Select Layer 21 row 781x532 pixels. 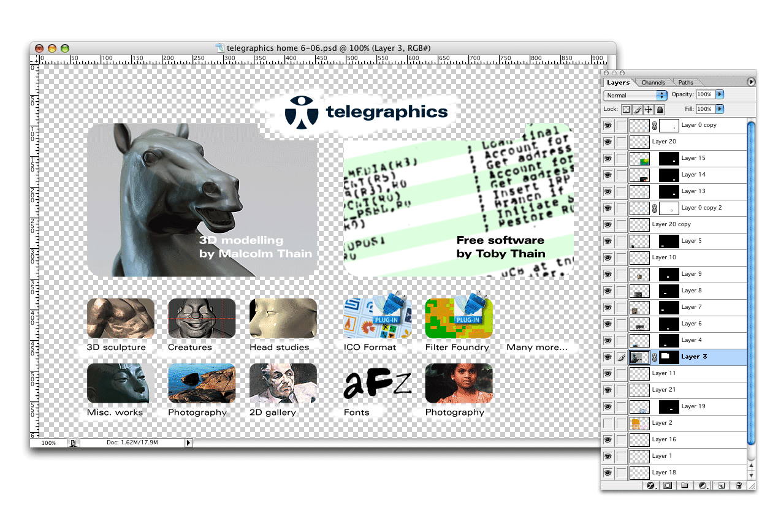tap(674, 390)
